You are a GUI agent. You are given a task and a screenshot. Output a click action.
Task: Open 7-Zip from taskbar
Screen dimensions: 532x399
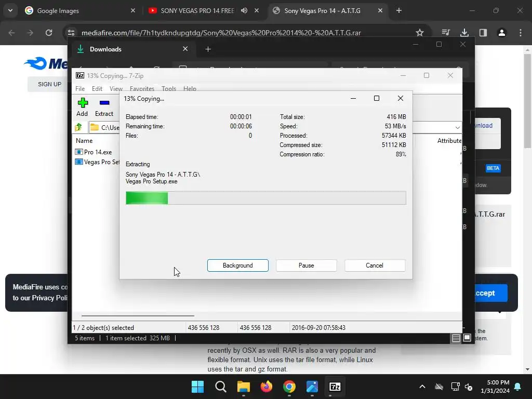335,387
